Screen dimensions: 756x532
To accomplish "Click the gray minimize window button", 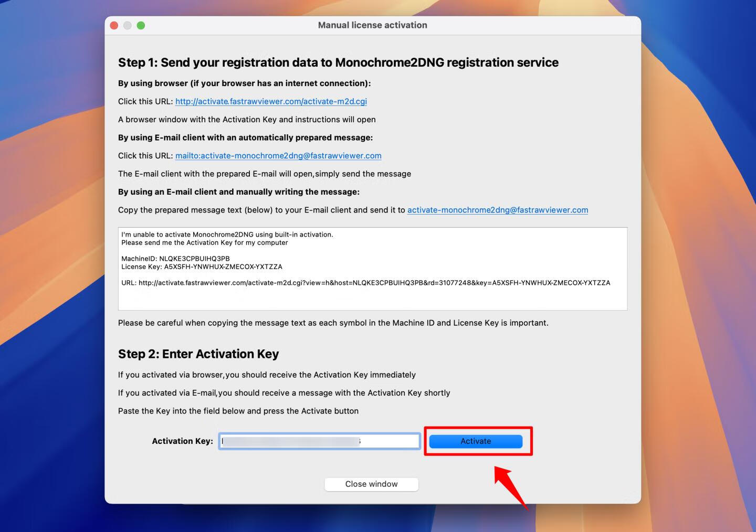I will coord(127,25).
